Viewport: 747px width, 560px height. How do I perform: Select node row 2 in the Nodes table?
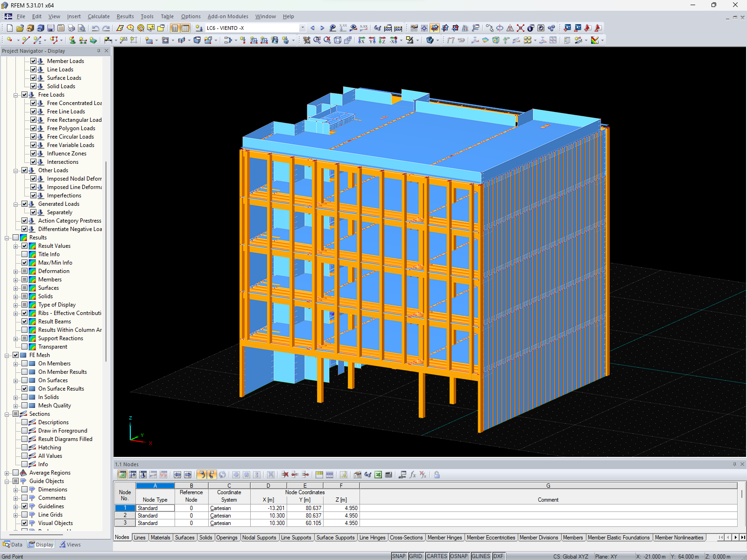125,515
